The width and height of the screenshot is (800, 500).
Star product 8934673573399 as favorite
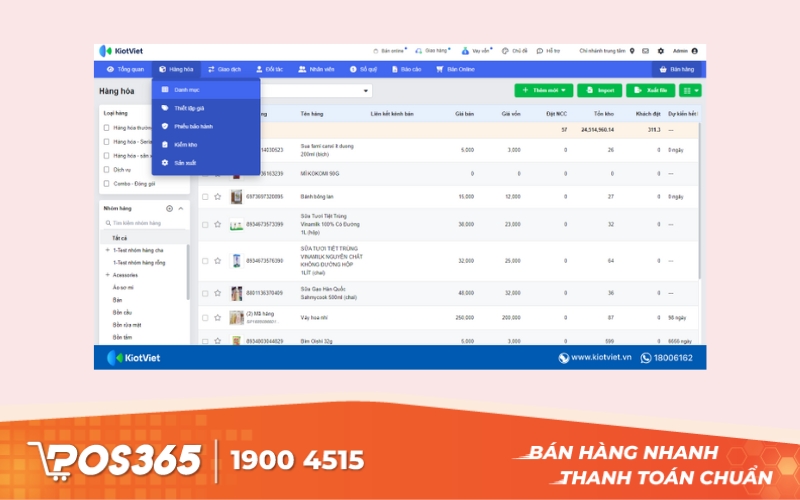pyautogui.click(x=218, y=224)
